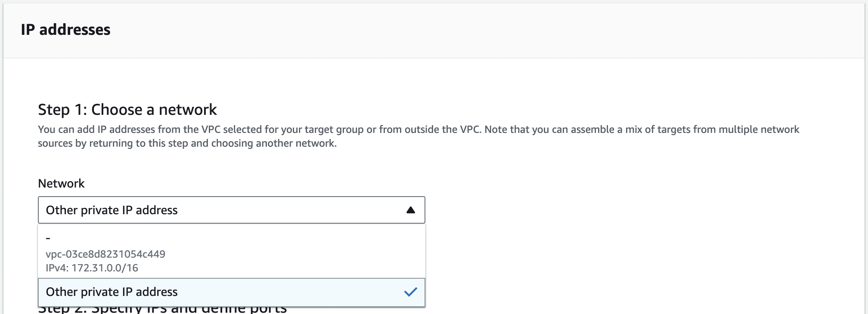Select the vpc-03ce8d8231054c449 network option
Image resolution: width=868 pixels, height=314 pixels.
coord(105,254)
